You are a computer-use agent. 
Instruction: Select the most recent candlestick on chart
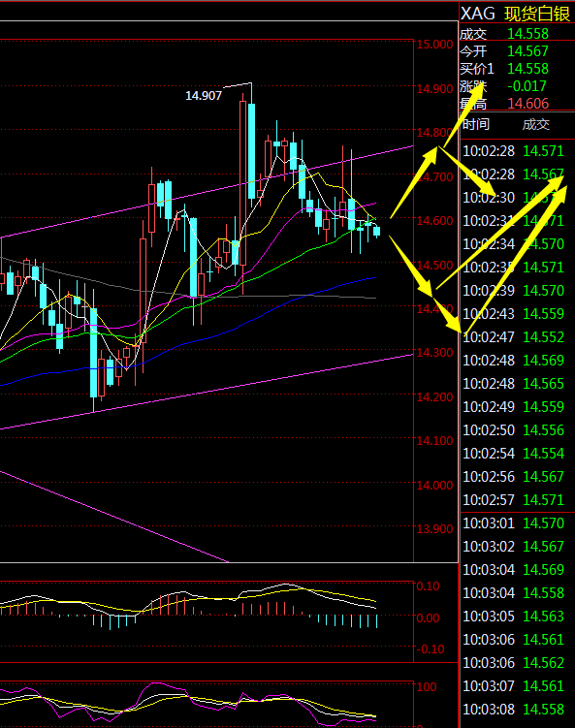(x=376, y=231)
